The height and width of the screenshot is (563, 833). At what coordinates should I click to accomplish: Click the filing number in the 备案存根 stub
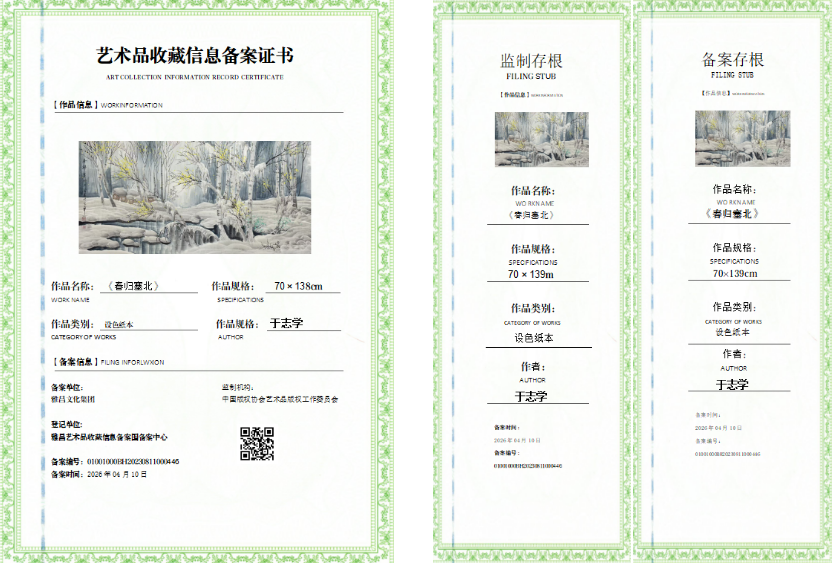coord(728,454)
